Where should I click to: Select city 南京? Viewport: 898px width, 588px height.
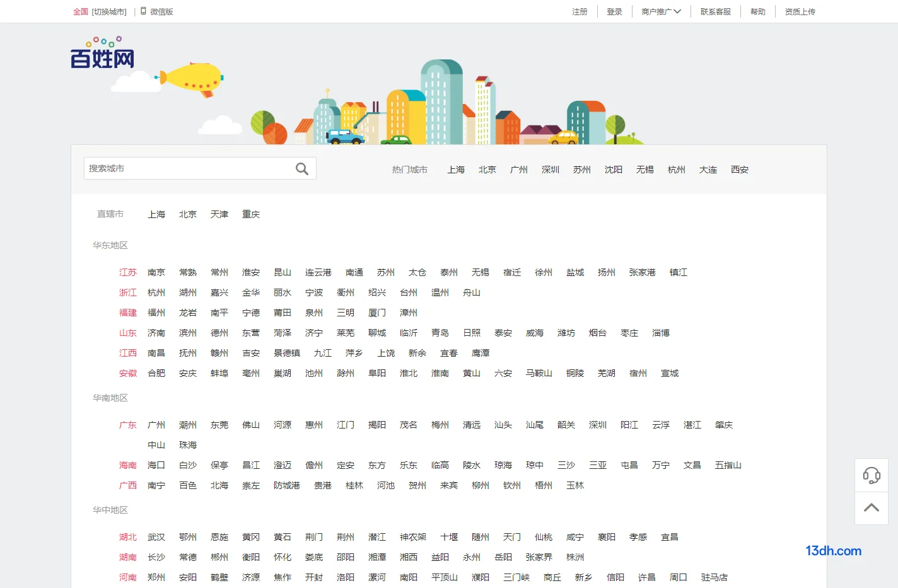pos(156,272)
